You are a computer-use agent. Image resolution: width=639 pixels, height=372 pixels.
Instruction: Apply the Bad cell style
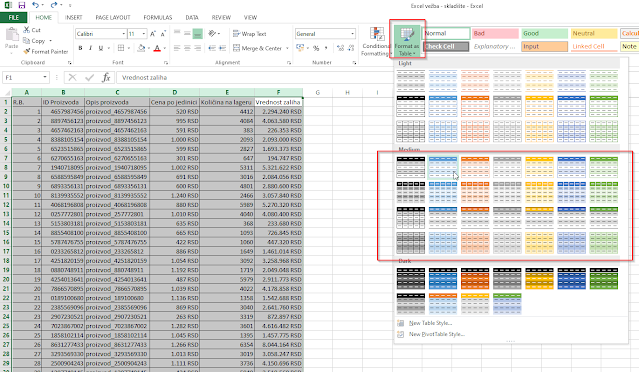coord(495,33)
